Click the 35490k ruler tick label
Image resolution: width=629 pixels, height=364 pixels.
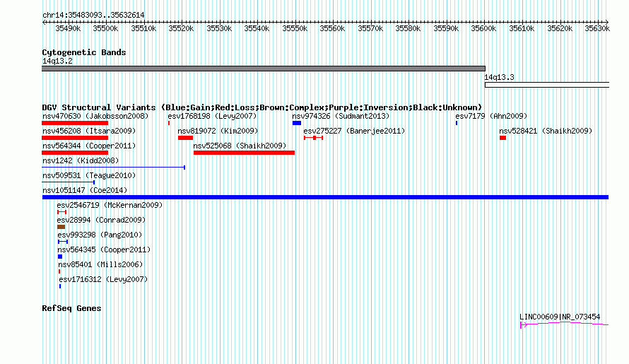pos(68,28)
